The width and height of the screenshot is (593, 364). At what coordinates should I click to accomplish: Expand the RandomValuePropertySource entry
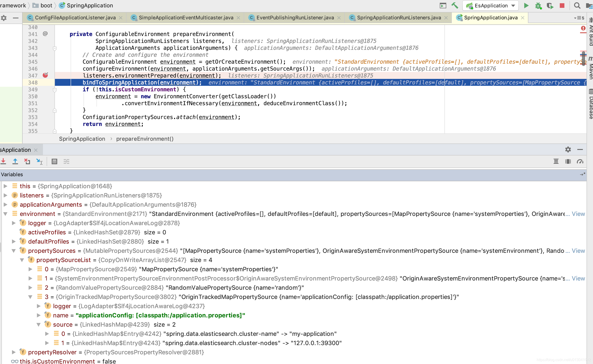[x=30, y=287]
